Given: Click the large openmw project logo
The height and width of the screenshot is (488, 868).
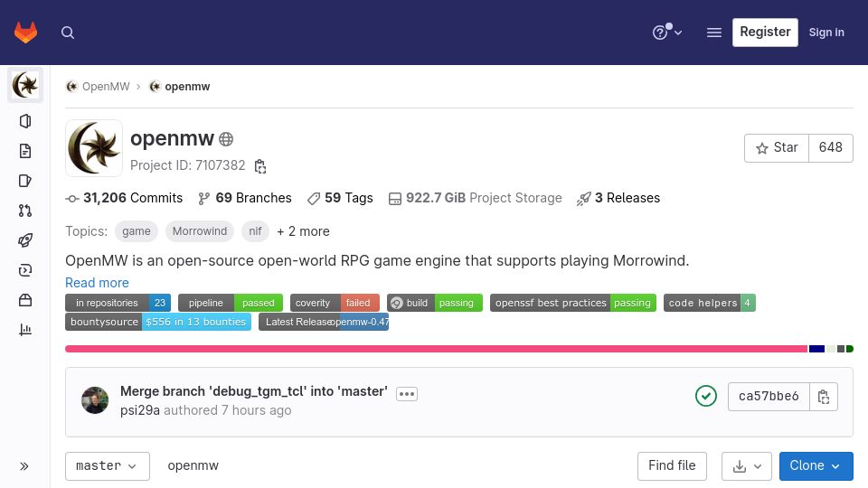Looking at the screenshot, I should point(94,148).
